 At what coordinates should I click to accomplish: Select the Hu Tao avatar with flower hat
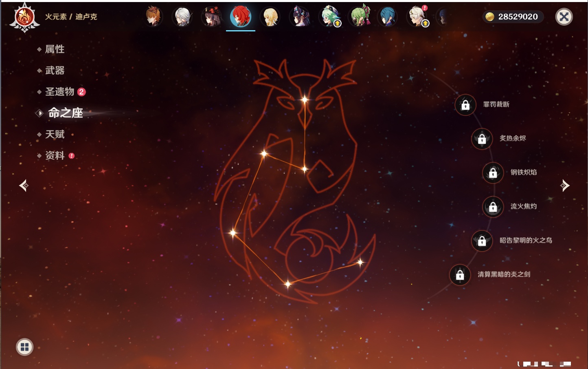click(x=212, y=17)
